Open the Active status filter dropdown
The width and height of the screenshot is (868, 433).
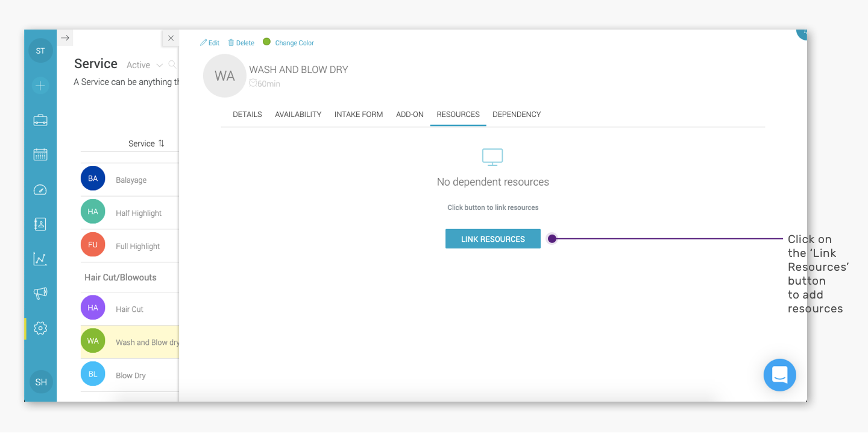(145, 65)
